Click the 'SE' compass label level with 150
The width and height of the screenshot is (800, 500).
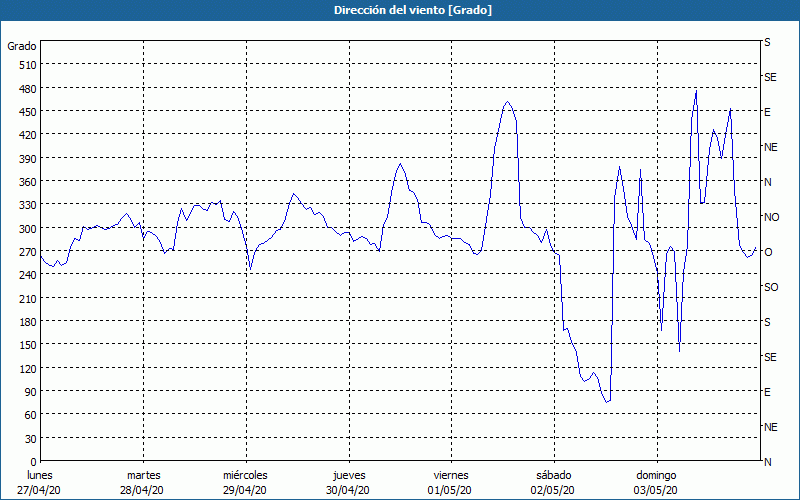point(770,357)
